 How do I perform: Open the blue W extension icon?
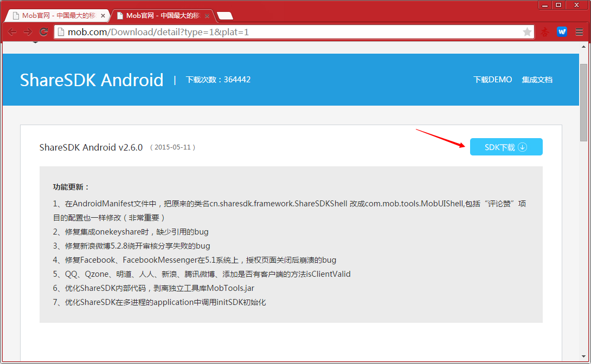[562, 32]
